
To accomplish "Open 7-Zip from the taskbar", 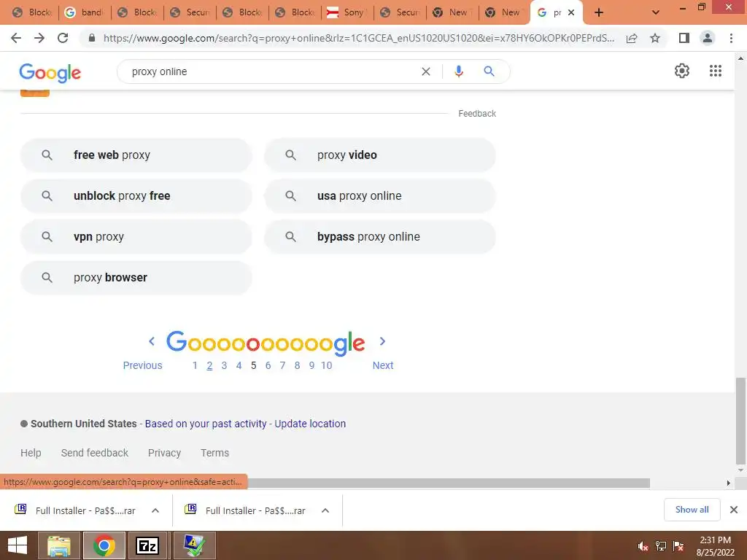I will (x=147, y=545).
